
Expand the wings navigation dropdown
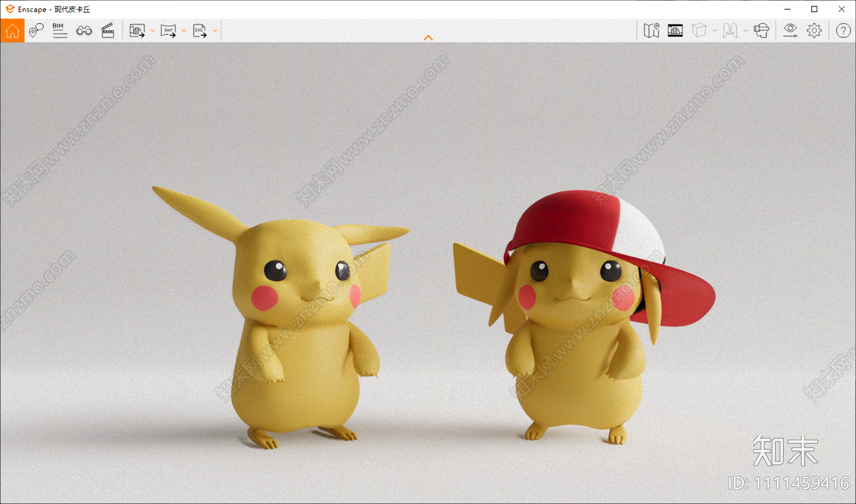click(745, 31)
